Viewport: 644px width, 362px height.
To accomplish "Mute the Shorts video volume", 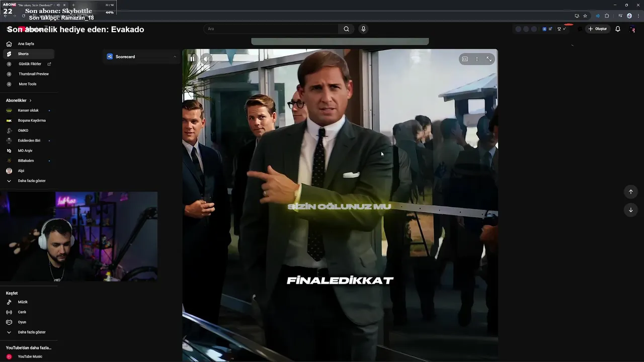I will click(206, 59).
